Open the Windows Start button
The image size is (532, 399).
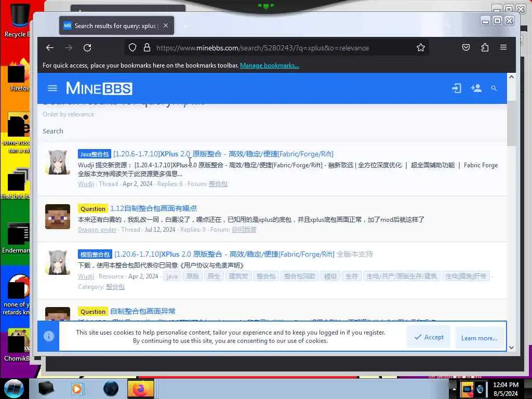(x=14, y=389)
